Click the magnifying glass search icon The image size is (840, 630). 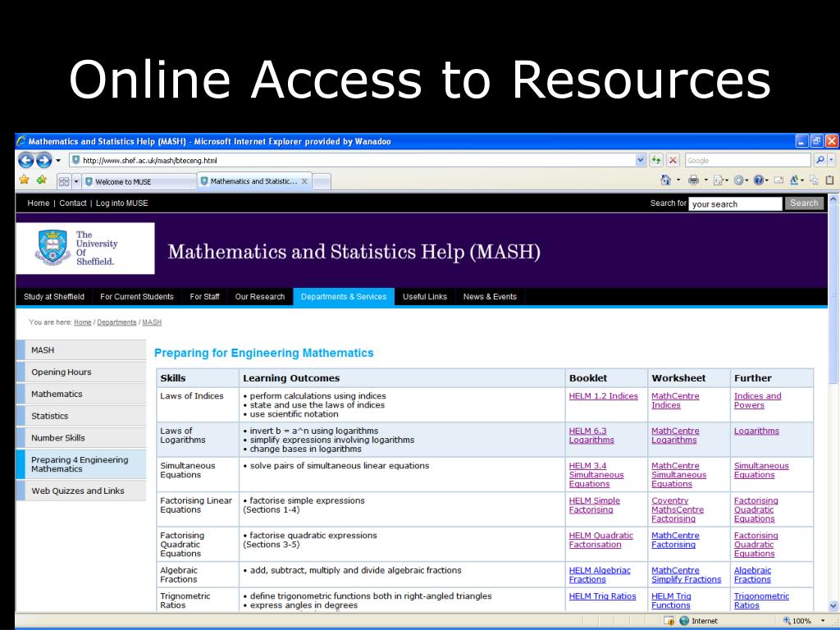pos(820,160)
